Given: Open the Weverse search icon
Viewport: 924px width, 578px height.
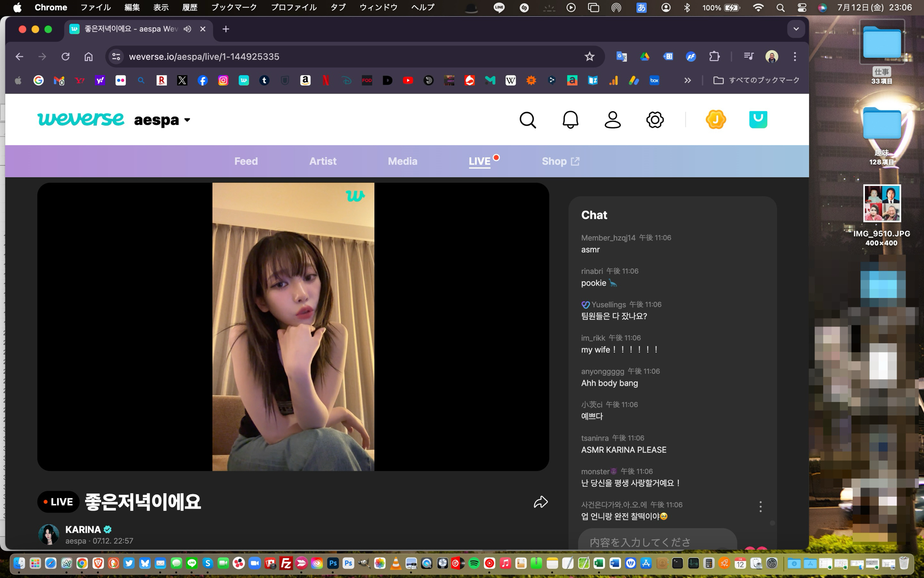Looking at the screenshot, I should [x=528, y=120].
